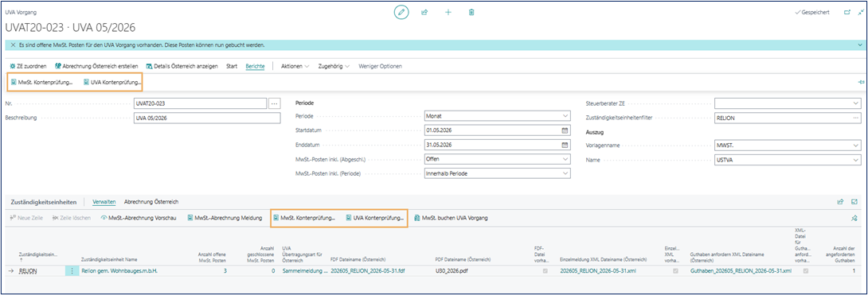Sort by Zuständigkeitseinheit Name column header
Viewport: 868px width, 295px height.
(109, 259)
